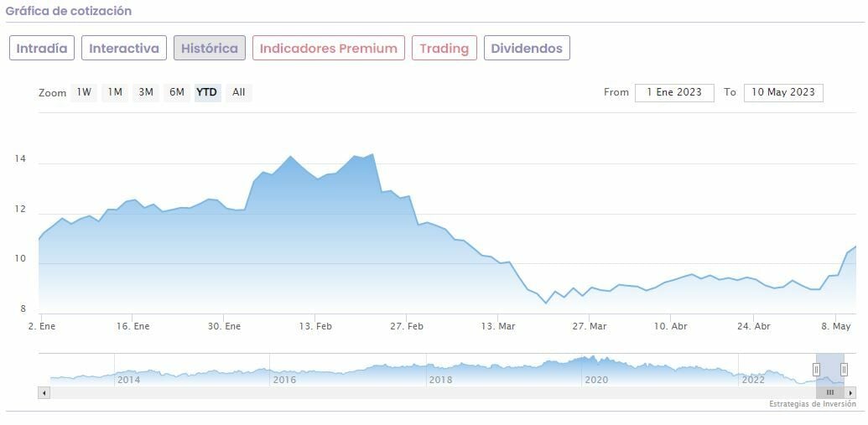Click the From date field
The image size is (868, 425).
tap(674, 92)
